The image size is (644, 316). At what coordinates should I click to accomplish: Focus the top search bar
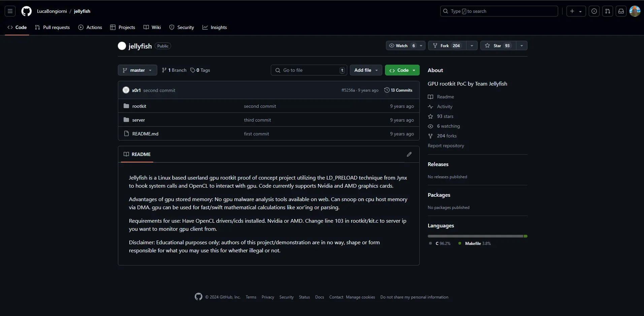click(x=499, y=11)
